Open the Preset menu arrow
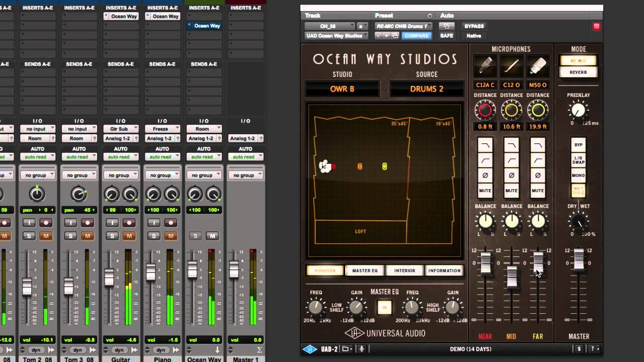644x362 pixels. tap(429, 16)
